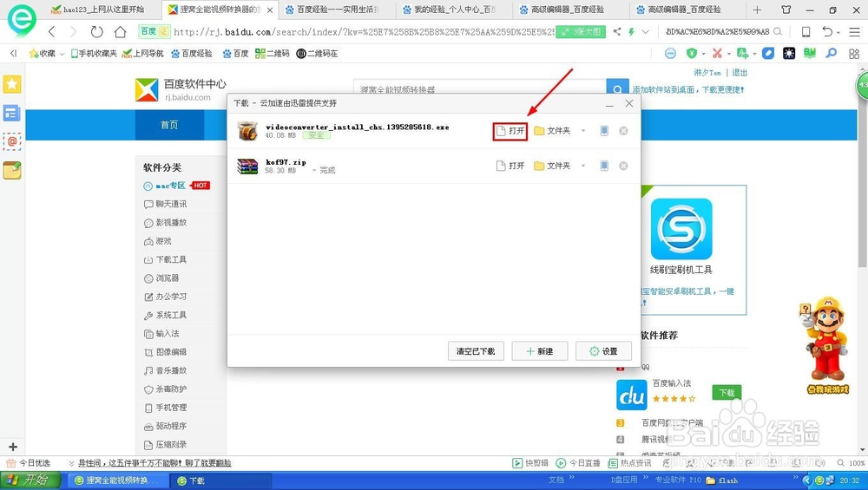Click Windows 开始 Start button
The height and width of the screenshot is (490, 868).
(x=29, y=480)
